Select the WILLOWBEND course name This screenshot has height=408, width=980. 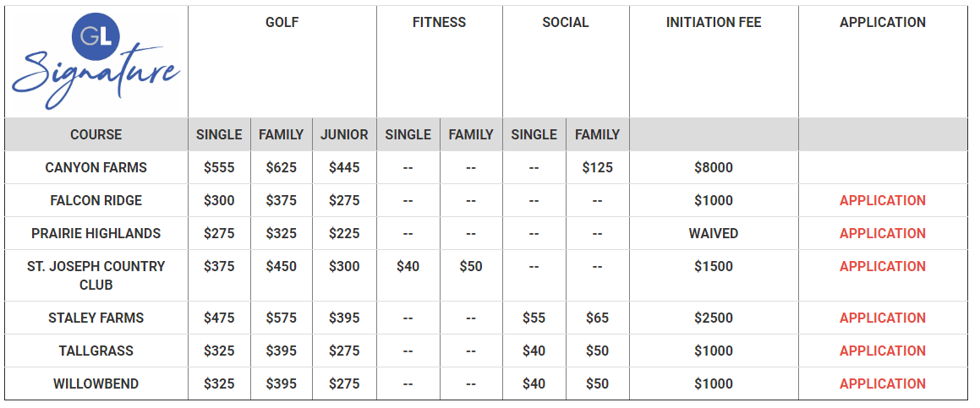[x=96, y=384]
